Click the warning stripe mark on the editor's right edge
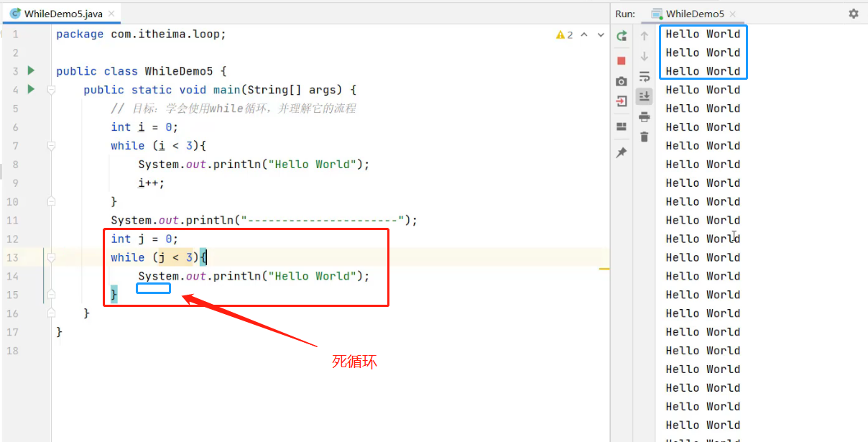Image resolution: width=868 pixels, height=442 pixels. coord(604,269)
